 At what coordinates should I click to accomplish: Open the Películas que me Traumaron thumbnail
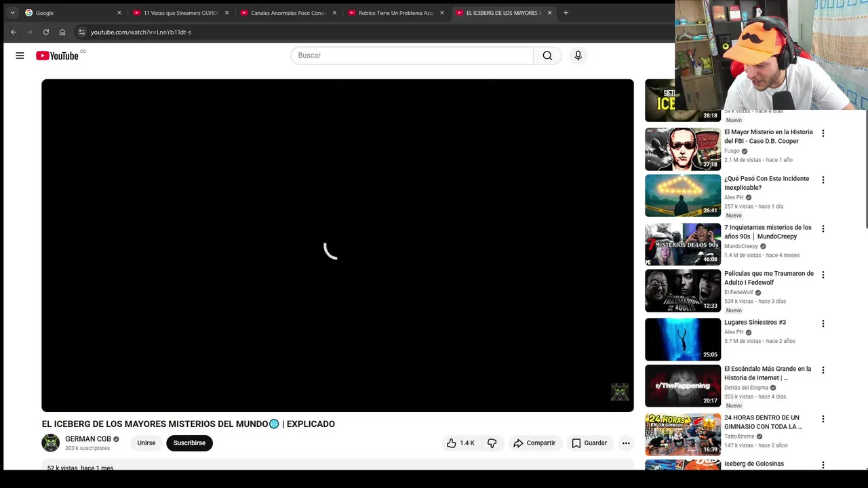(x=683, y=291)
